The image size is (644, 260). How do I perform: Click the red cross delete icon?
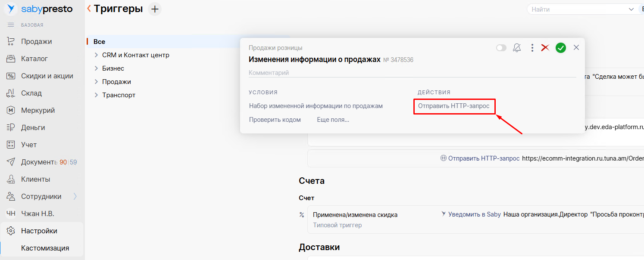[545, 48]
